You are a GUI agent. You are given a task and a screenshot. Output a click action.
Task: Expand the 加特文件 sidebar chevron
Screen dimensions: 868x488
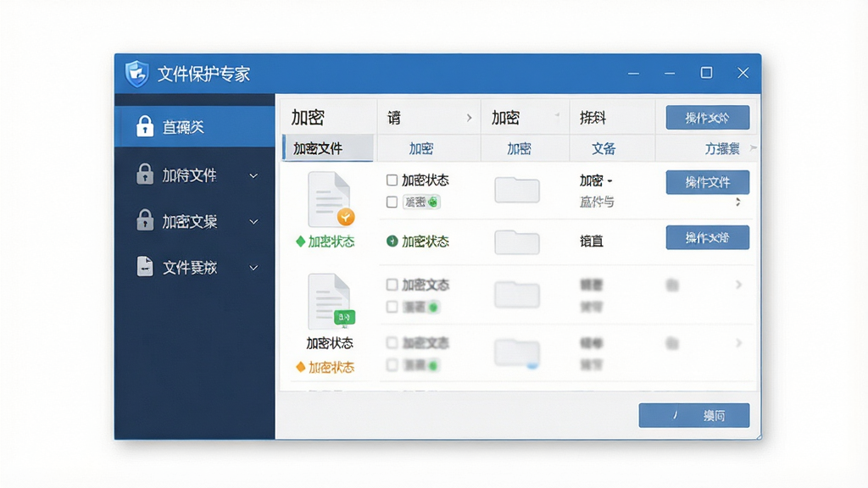point(253,176)
